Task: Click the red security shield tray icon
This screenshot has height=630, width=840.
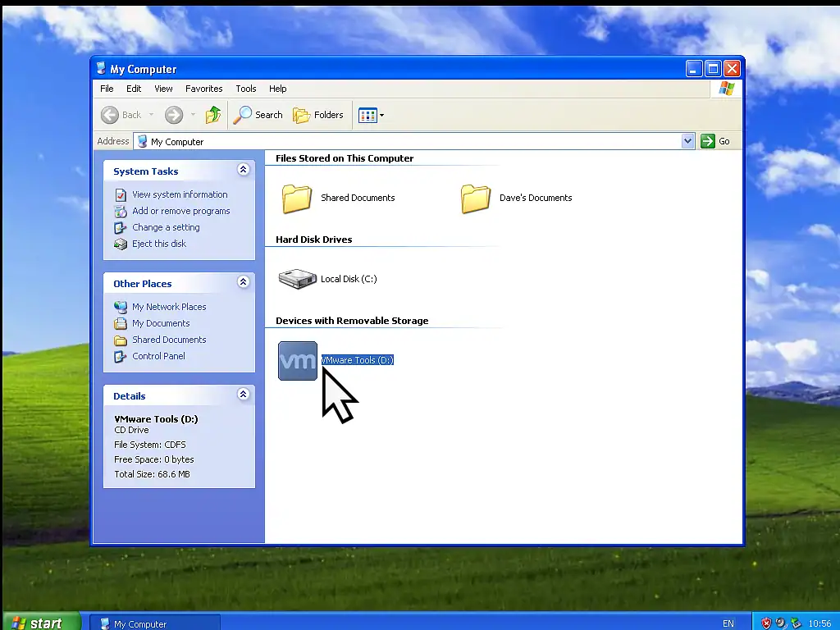Action: coord(767,623)
